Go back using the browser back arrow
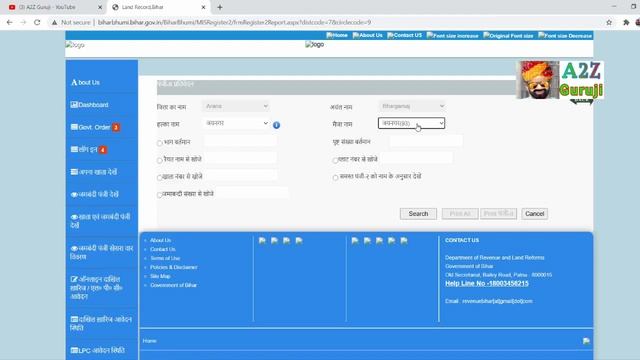640x360 pixels. point(9,22)
